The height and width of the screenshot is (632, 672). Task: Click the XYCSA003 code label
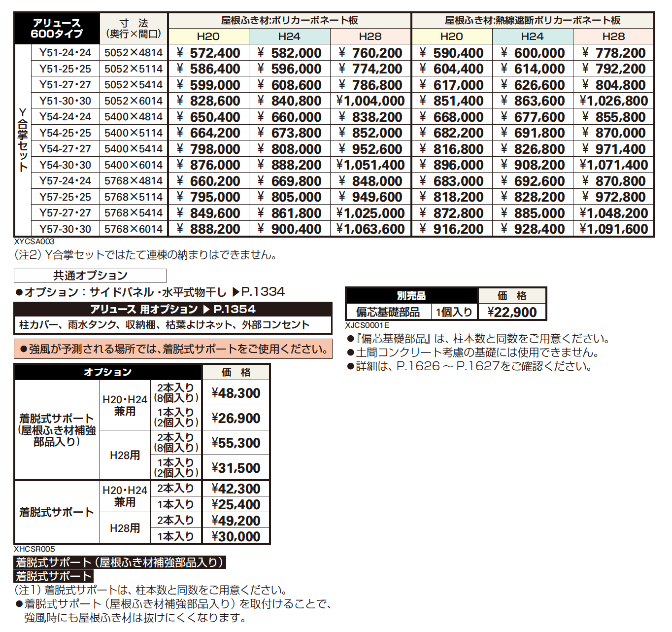point(34,242)
